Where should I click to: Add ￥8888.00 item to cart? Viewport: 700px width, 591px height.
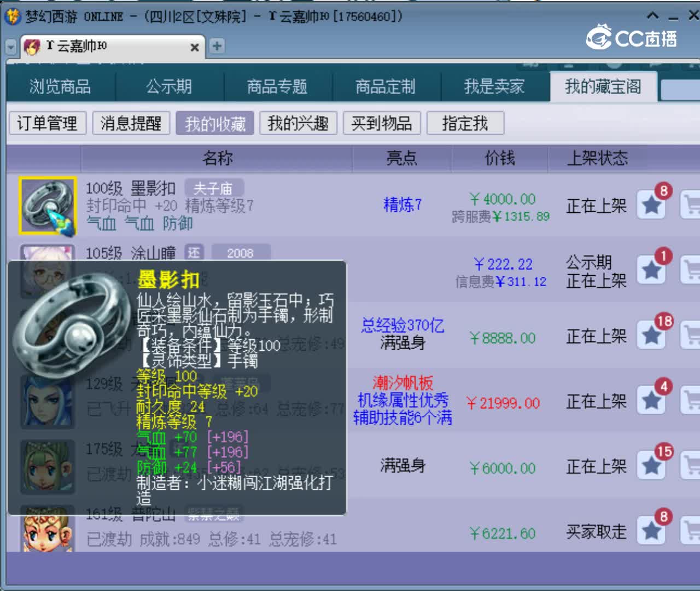[x=690, y=335]
